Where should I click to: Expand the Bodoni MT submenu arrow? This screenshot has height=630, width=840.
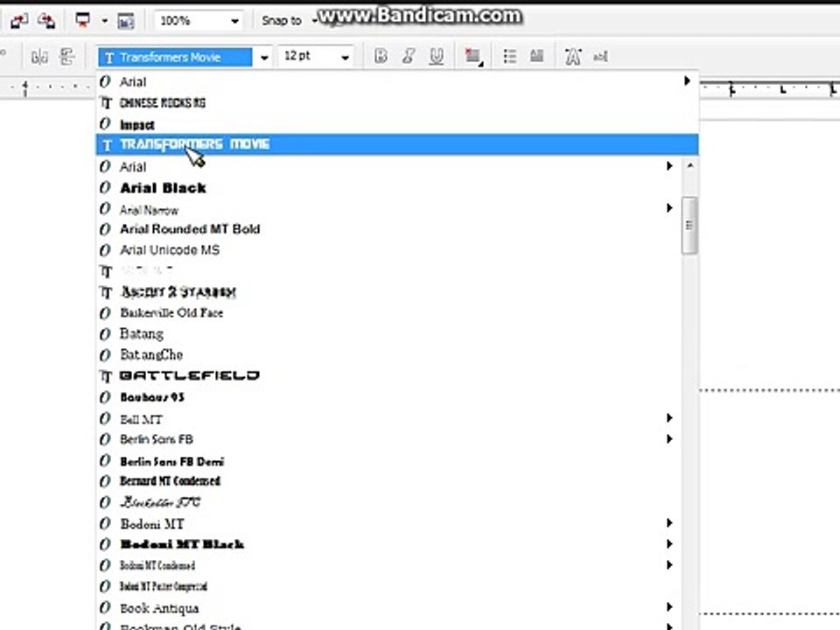(669, 522)
